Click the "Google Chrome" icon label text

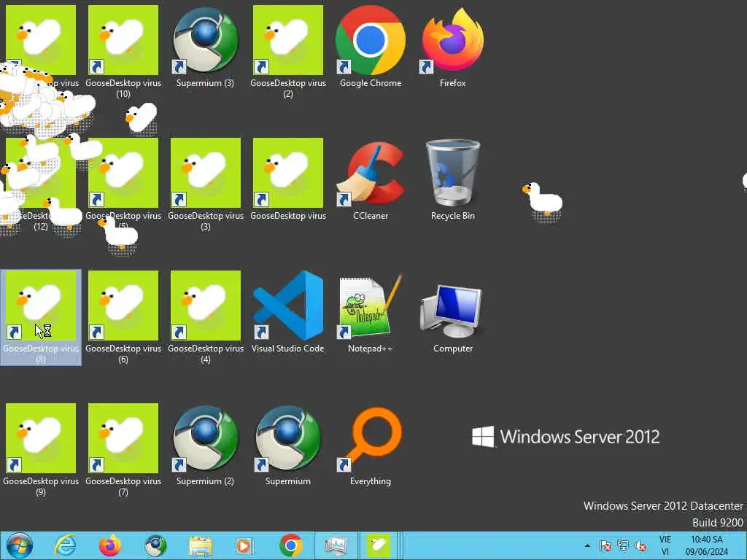coord(370,83)
